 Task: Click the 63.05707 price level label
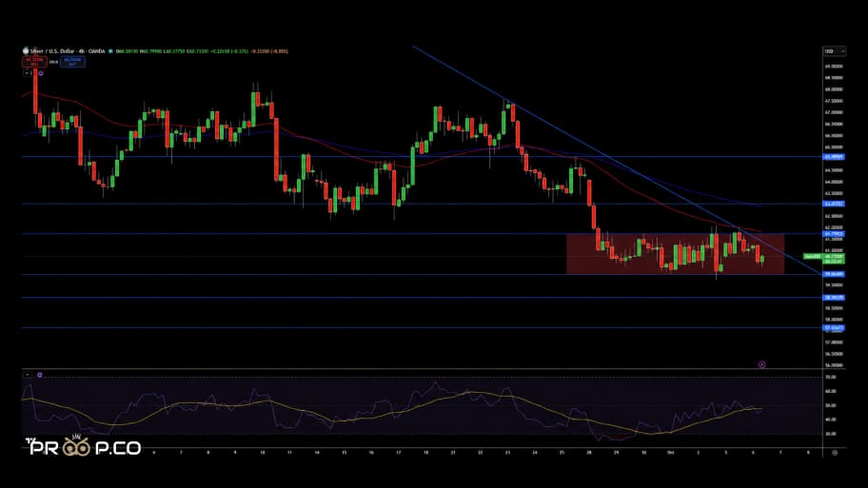(835, 204)
